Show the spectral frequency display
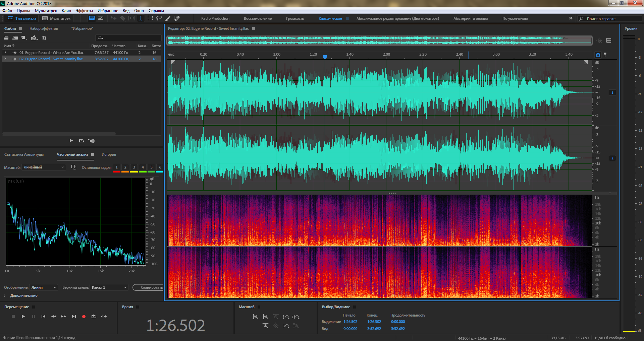The image size is (644, 341). tap(92, 18)
